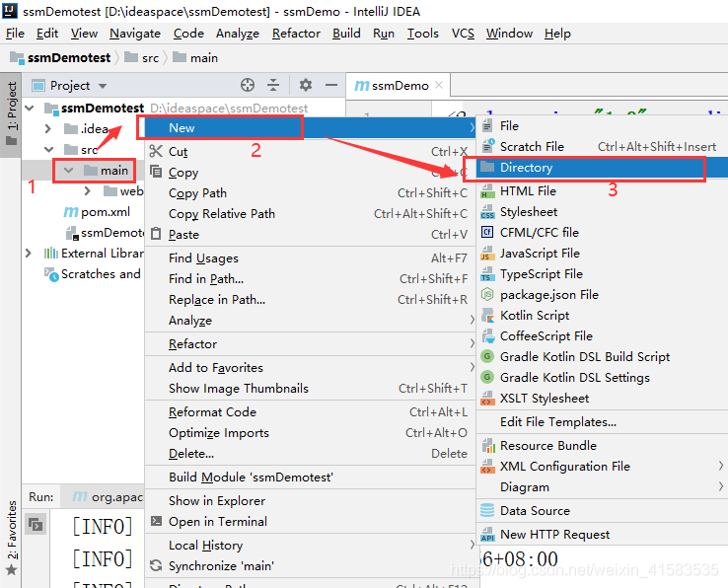Click the Stylesheet CSS icon
Viewport: 728px width, 588px height.
point(487,212)
